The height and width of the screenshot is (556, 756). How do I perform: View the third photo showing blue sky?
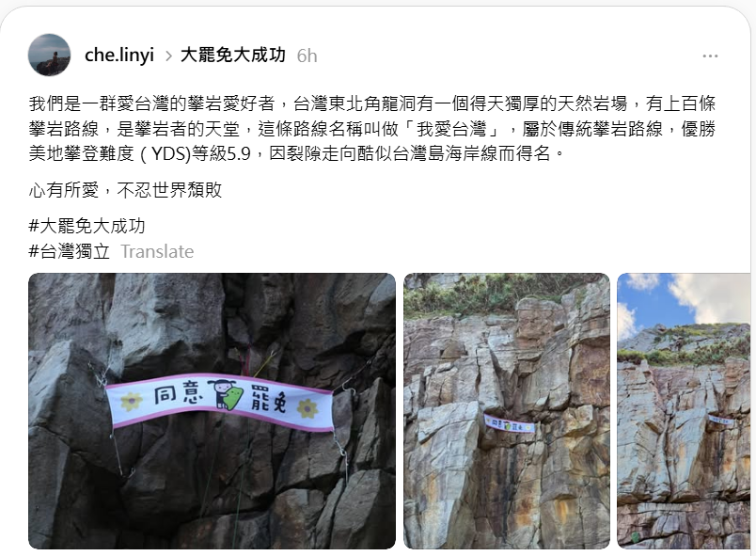[684, 411]
